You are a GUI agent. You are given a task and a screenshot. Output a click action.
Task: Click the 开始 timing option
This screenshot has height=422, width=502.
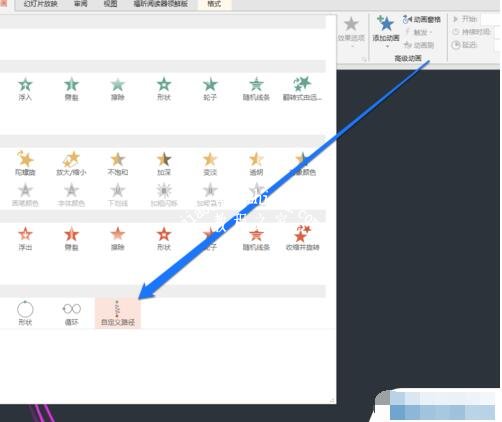pyautogui.click(x=464, y=19)
